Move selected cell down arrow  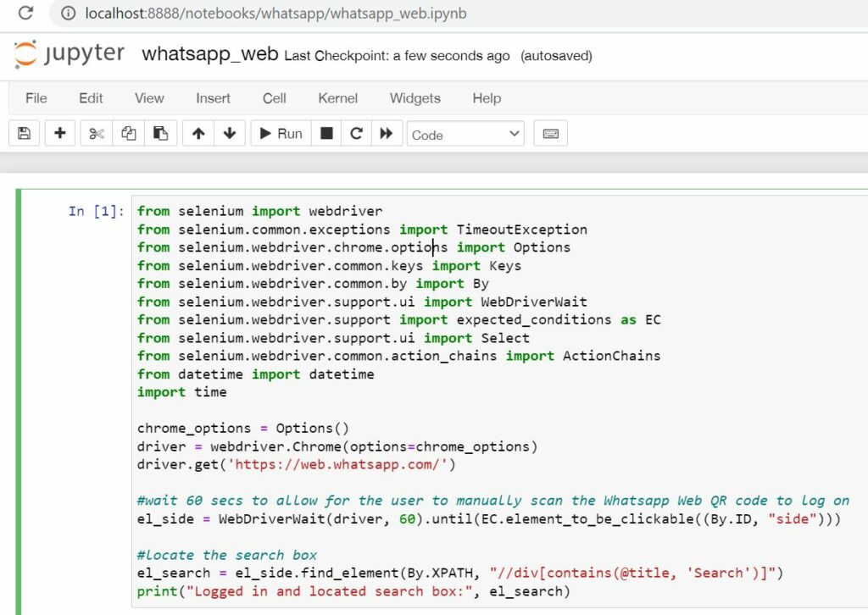coord(230,133)
